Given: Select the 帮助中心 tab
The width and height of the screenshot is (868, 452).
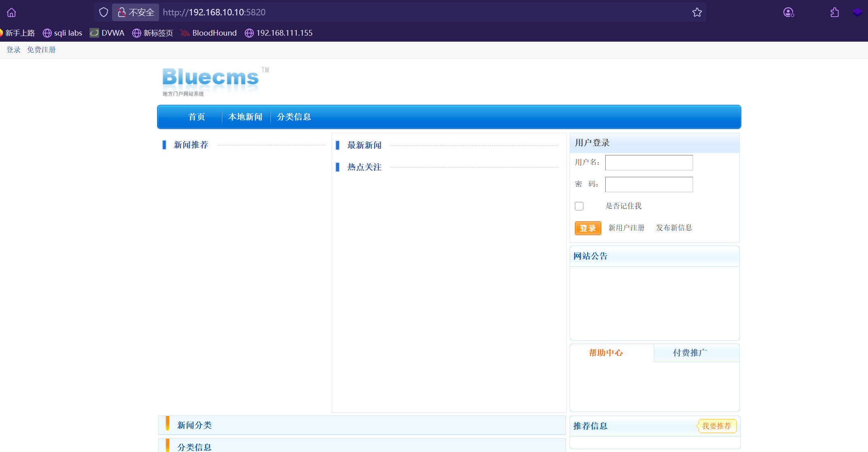Looking at the screenshot, I should [x=606, y=353].
